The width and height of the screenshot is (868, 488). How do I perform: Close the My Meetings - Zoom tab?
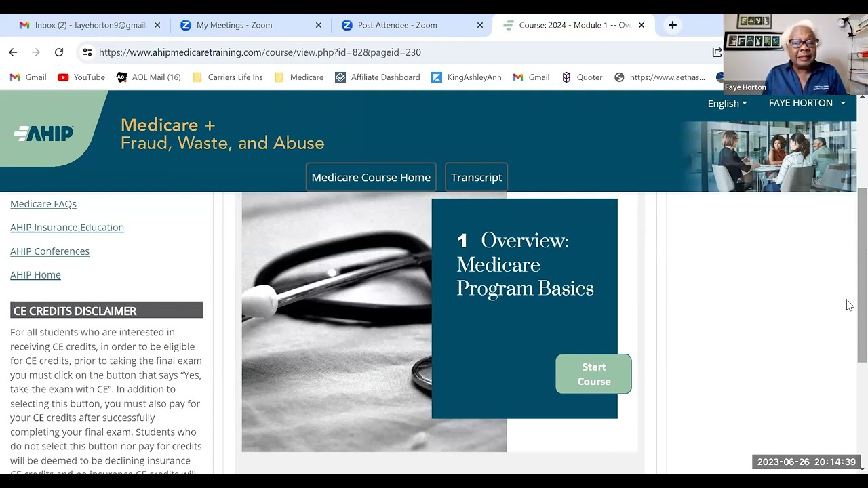pyautogui.click(x=319, y=25)
